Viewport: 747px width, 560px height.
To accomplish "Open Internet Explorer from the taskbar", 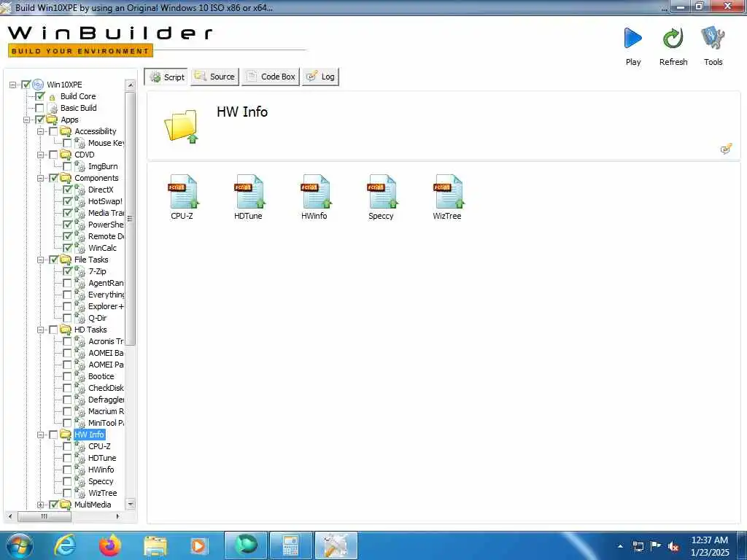I will pos(65,545).
